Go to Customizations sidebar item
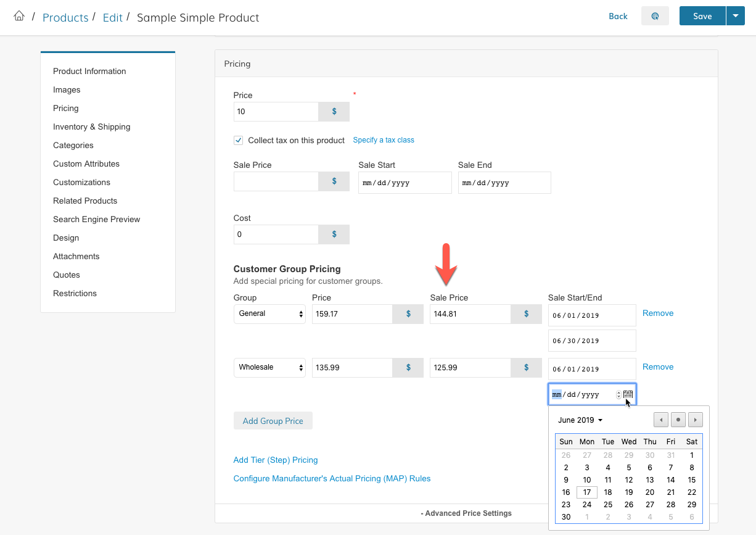This screenshot has width=756, height=535. click(x=81, y=182)
